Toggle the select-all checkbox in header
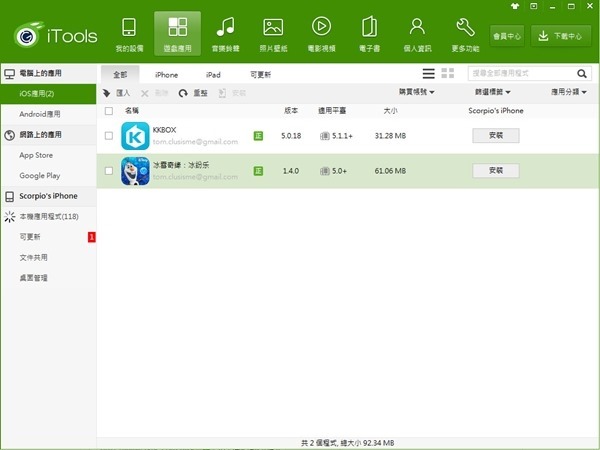This screenshot has width=600, height=450. [109, 110]
